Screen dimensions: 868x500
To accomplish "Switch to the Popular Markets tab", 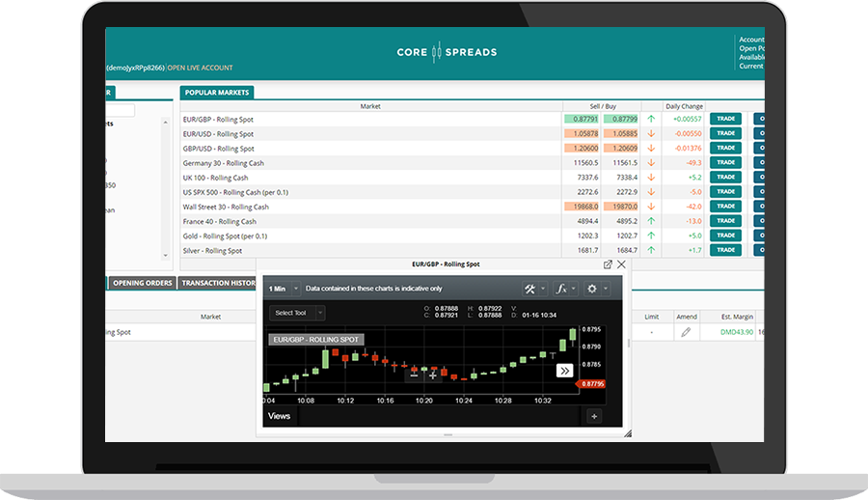I will coord(217,93).
